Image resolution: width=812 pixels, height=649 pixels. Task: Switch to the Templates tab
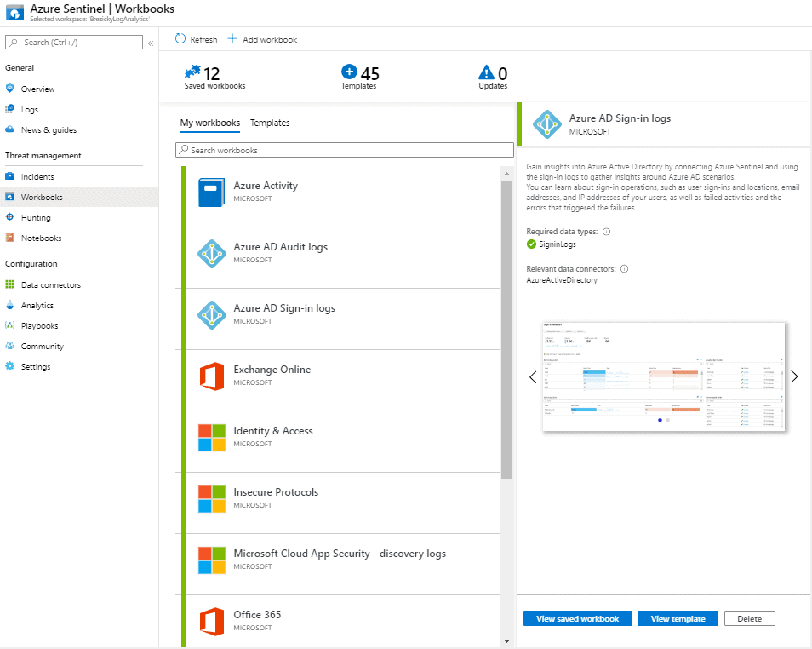(270, 123)
